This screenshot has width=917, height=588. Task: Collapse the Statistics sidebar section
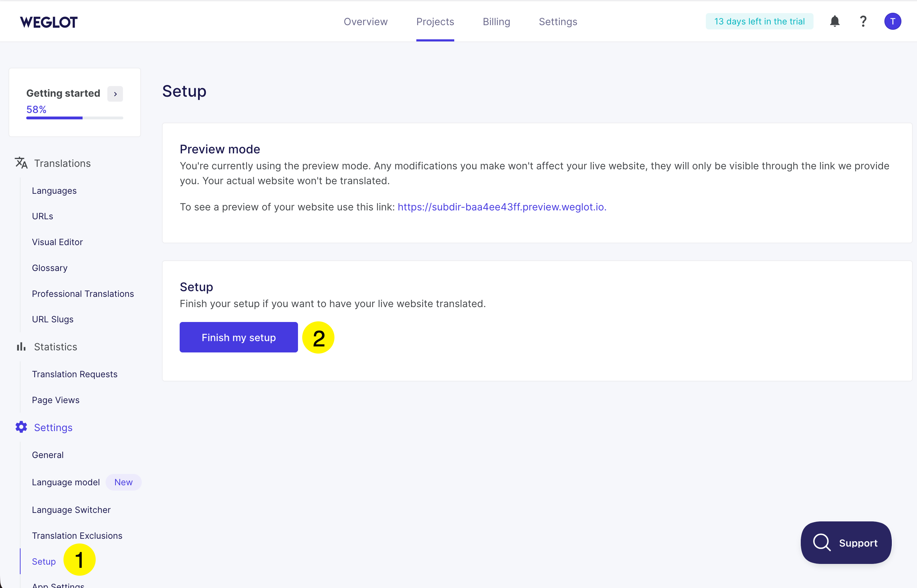pyautogui.click(x=55, y=347)
